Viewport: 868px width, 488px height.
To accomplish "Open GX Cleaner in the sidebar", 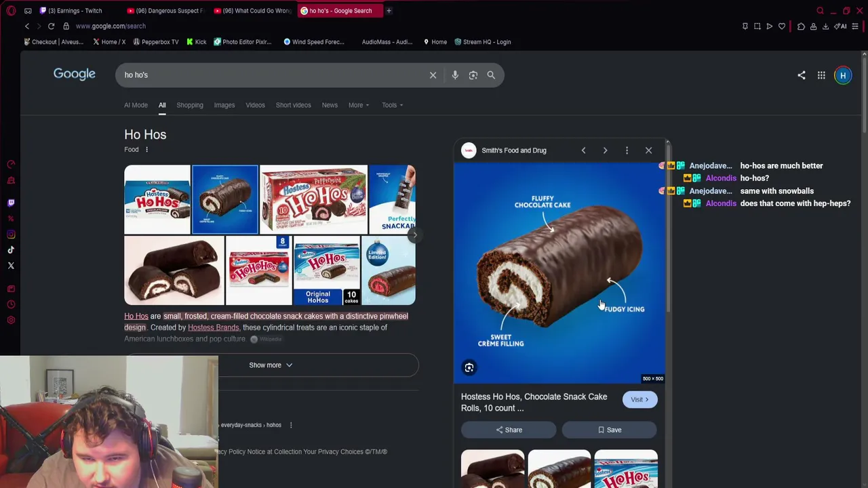I will click(11, 180).
